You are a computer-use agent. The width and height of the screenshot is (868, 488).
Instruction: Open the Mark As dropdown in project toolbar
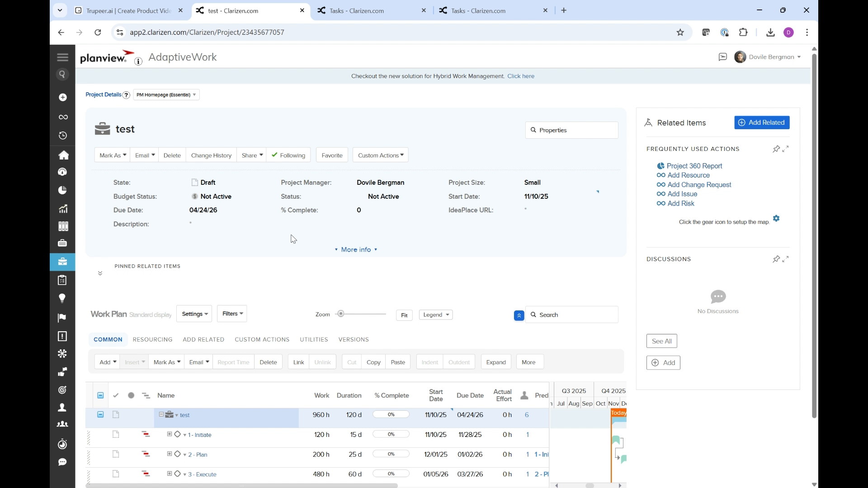[112, 155]
